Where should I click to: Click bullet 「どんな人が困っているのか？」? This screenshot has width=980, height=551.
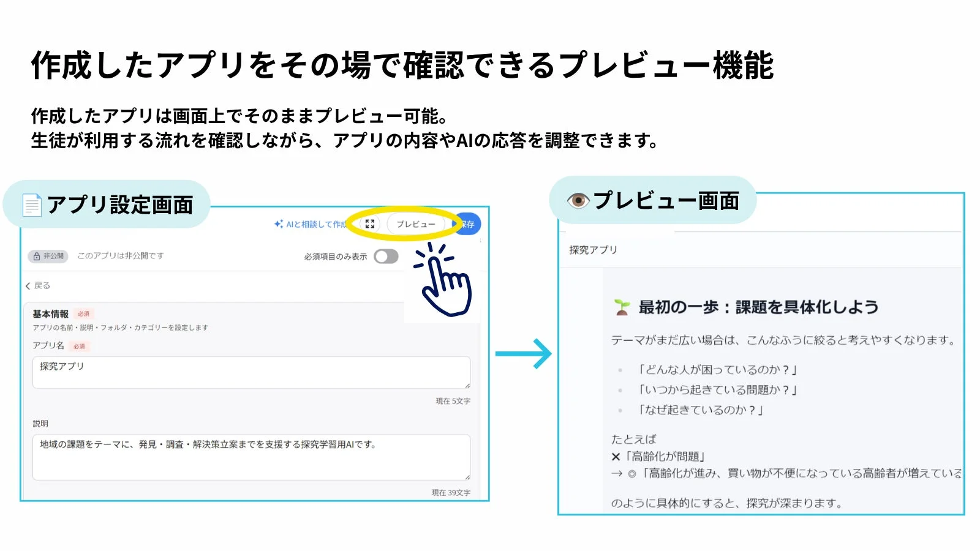(x=717, y=369)
